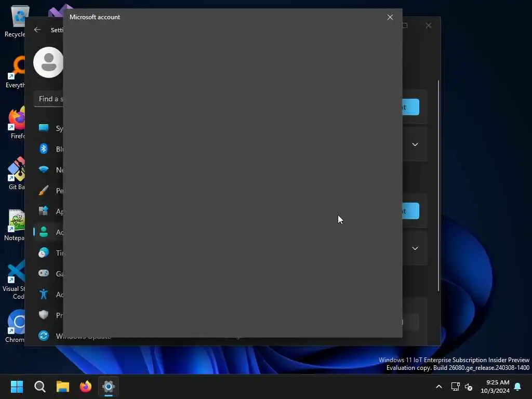532x399 pixels.
Task: Select the Firefox desktop shortcut
Action: pos(16,123)
